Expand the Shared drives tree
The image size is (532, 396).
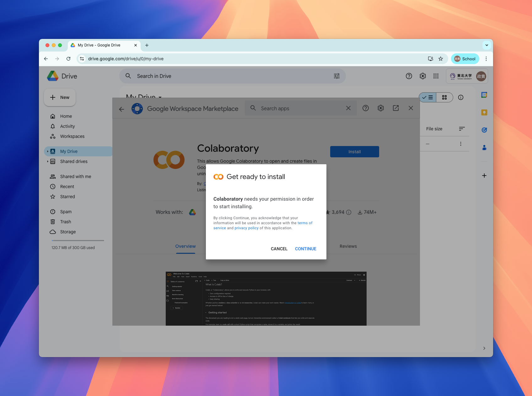[48, 161]
